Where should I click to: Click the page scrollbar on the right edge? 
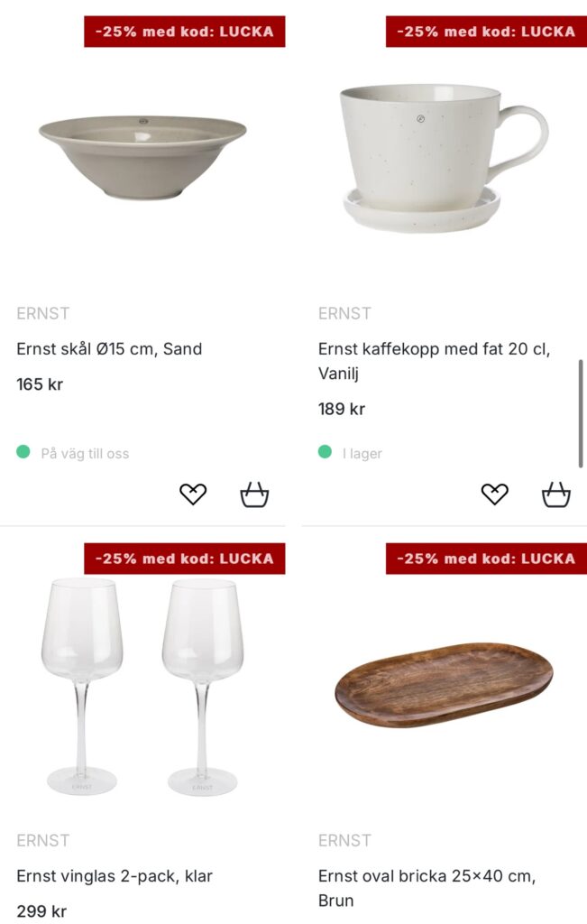pos(581,413)
